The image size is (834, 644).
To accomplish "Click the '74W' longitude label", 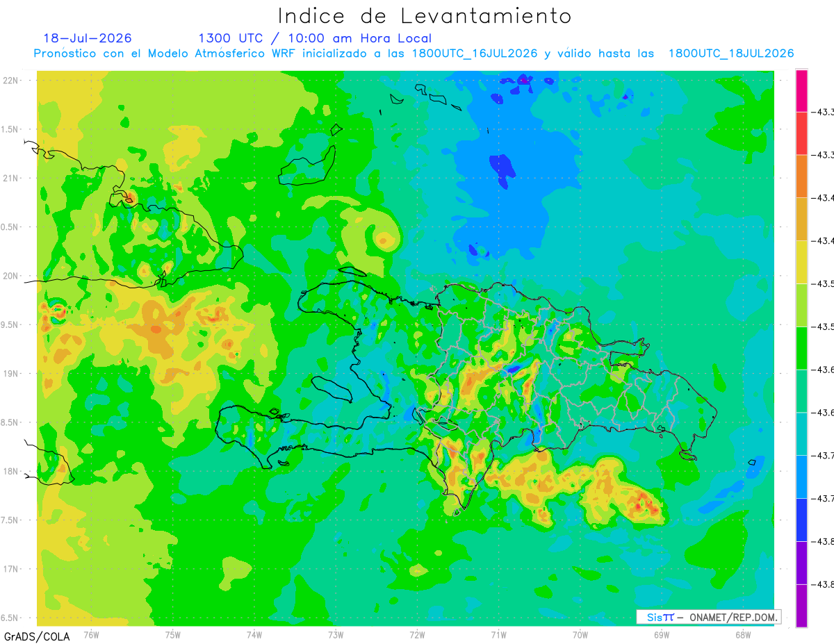I will [x=254, y=634].
